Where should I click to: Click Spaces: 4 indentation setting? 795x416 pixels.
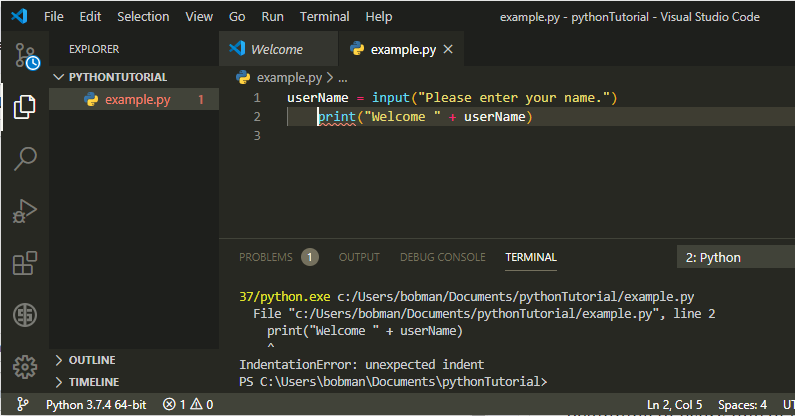[742, 404]
